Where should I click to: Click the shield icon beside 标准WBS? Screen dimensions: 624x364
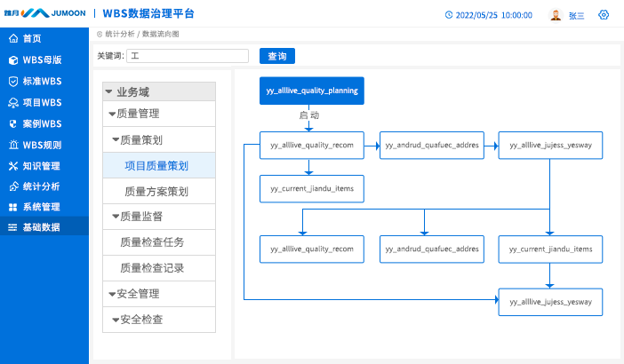pyautogui.click(x=13, y=82)
